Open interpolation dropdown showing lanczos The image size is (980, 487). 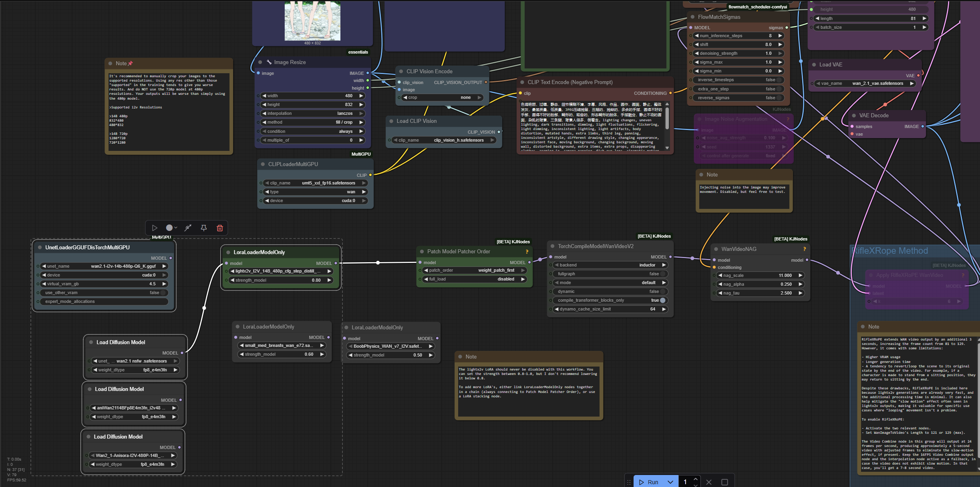click(x=313, y=114)
